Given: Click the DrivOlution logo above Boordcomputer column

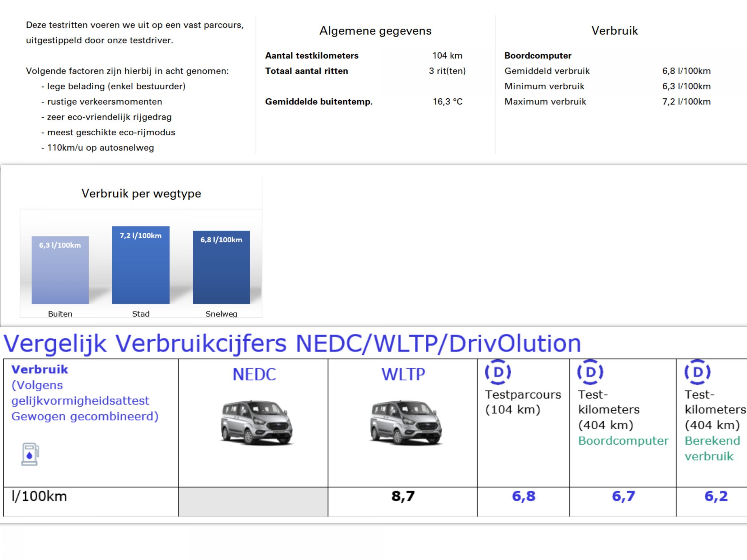Looking at the screenshot, I should pyautogui.click(x=590, y=372).
